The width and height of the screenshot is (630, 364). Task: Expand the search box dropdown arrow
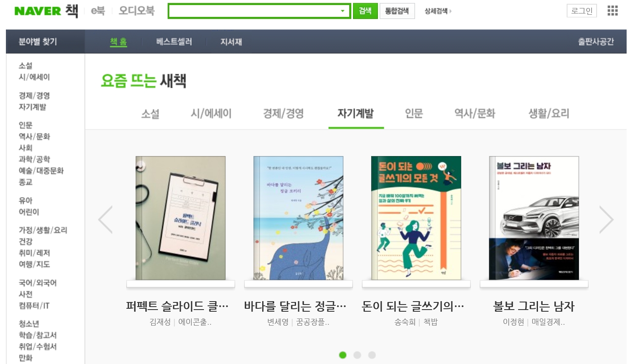(x=342, y=11)
